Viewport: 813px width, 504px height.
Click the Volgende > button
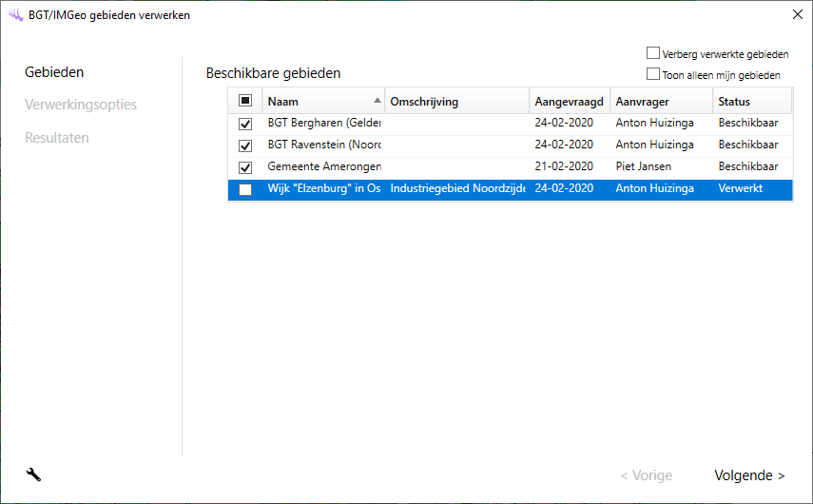click(x=749, y=475)
